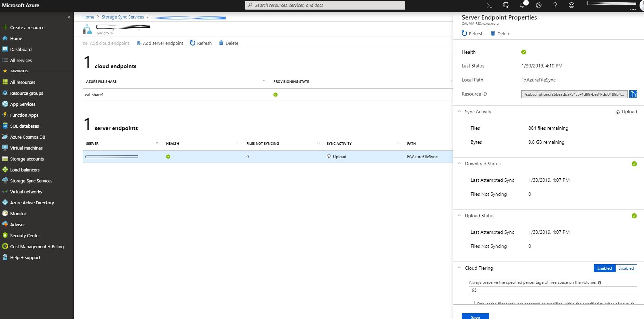Check the only cache files by days checkbox
The height and width of the screenshot is (319, 644).
(x=472, y=303)
